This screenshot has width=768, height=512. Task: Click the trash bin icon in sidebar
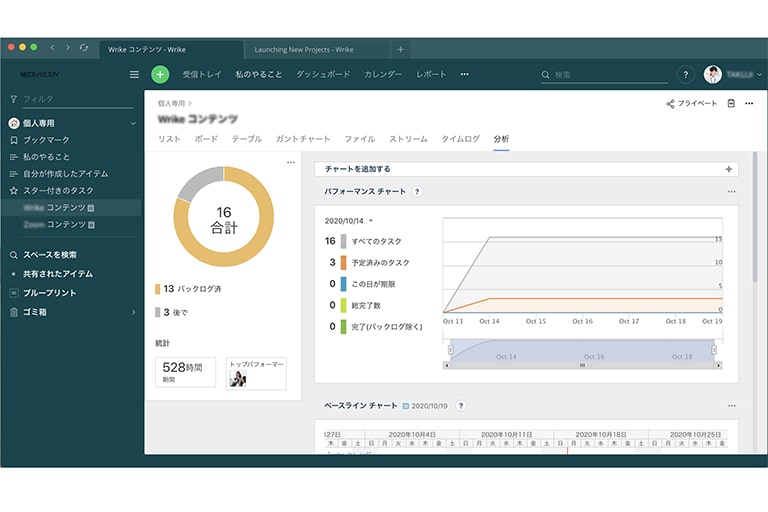point(14,312)
